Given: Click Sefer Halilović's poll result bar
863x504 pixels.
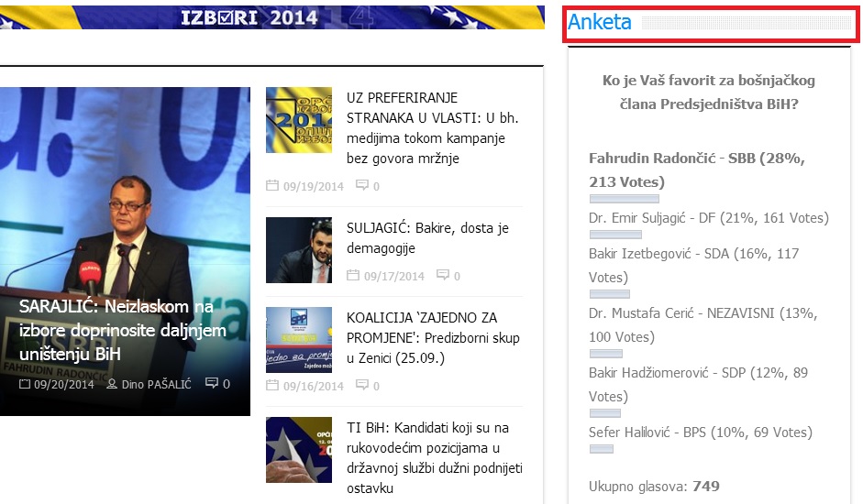Looking at the screenshot, I should pos(601,449).
